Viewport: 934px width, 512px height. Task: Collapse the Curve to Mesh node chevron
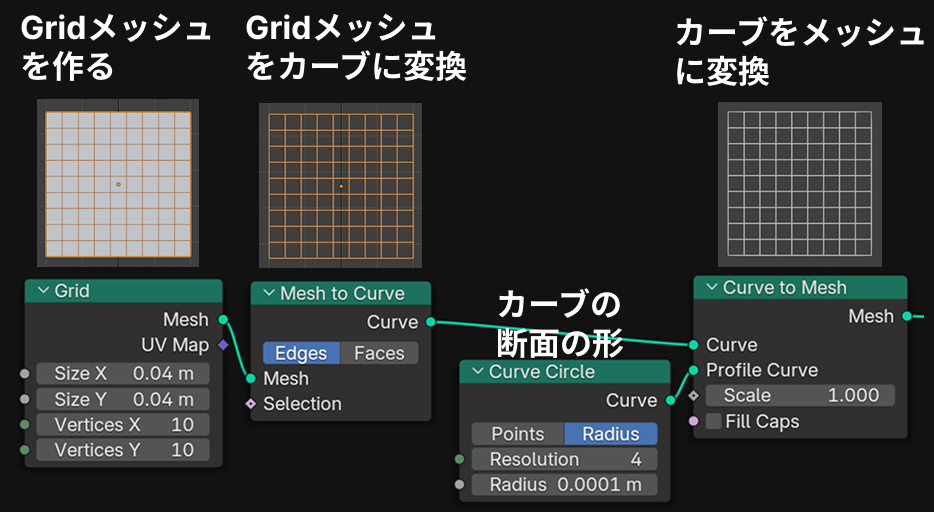tap(710, 288)
